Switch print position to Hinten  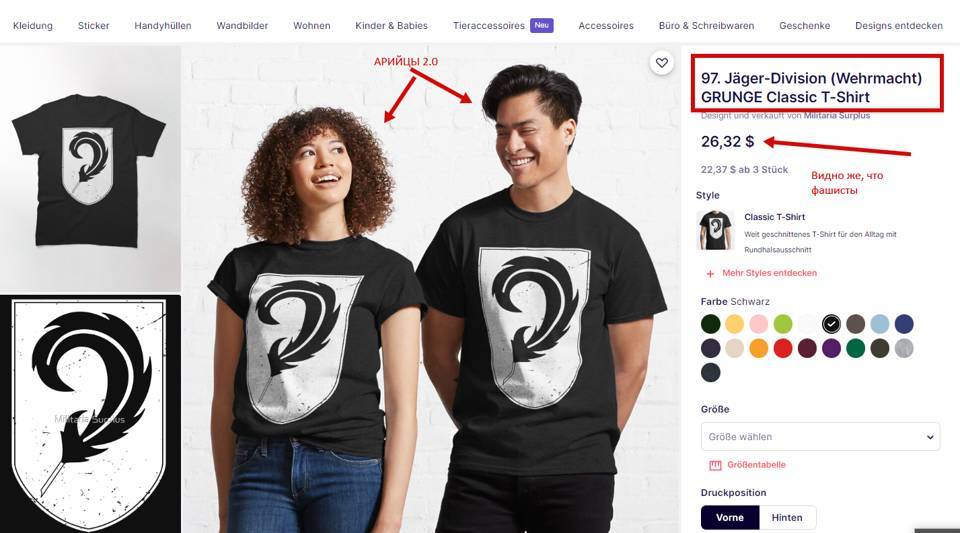[x=787, y=517]
